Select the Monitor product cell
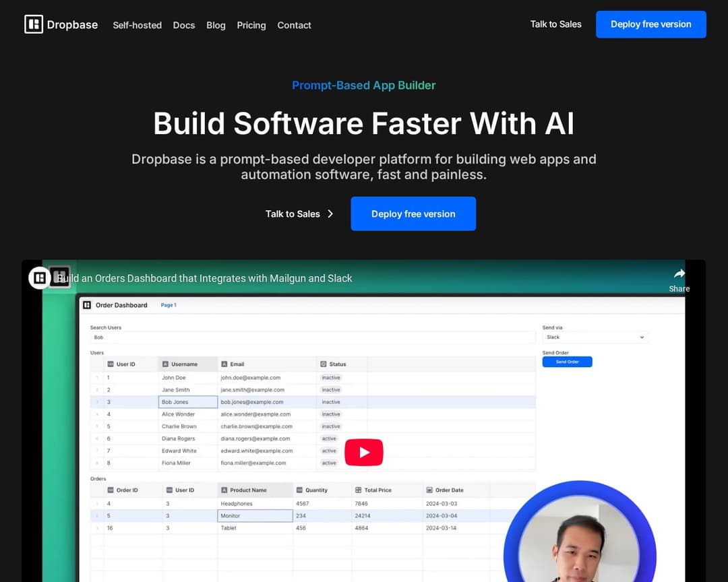Viewport: 728px width, 582px height. point(255,515)
